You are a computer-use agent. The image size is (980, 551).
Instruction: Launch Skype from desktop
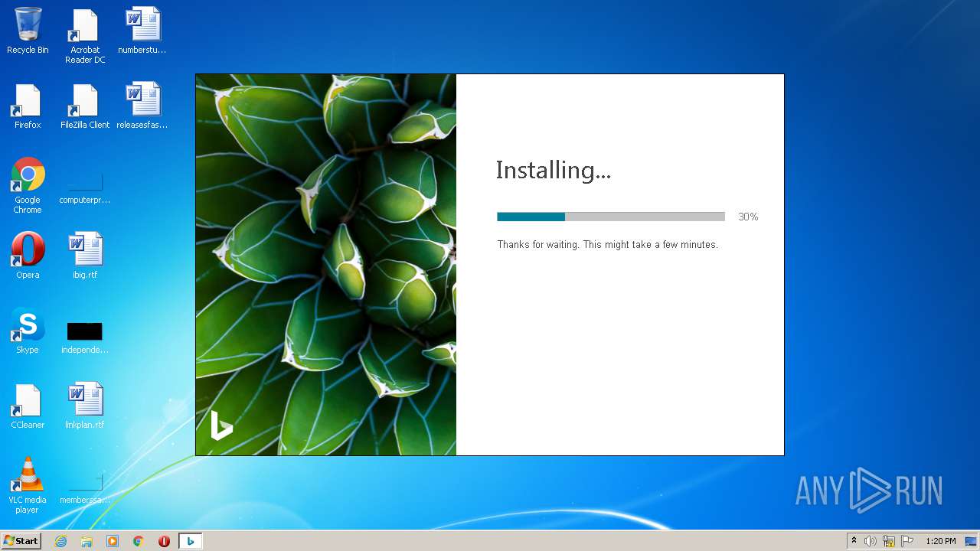pyautogui.click(x=28, y=331)
